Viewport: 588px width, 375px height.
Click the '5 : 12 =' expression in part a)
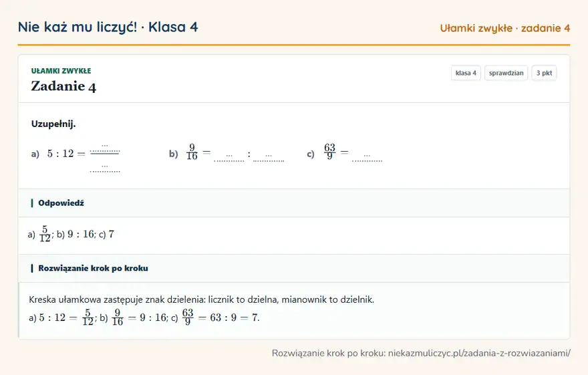[x=66, y=154]
